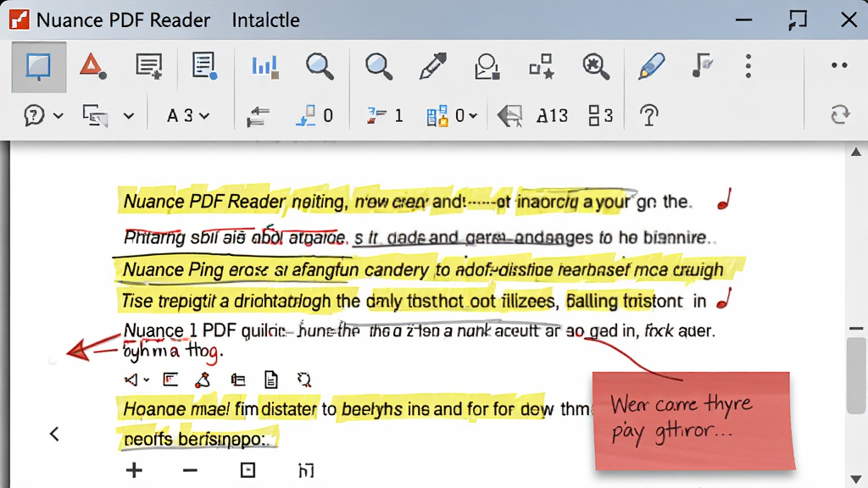Click the two-dot overflow icon at toolbar end

pyautogui.click(x=839, y=65)
